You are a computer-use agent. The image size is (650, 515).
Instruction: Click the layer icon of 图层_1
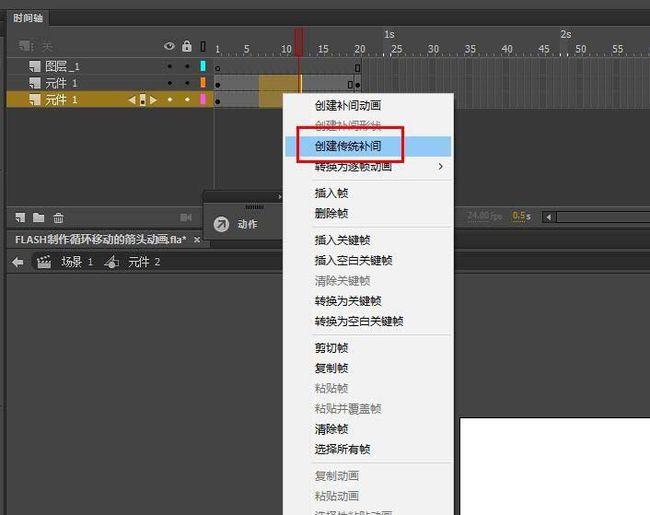[x=35, y=66]
